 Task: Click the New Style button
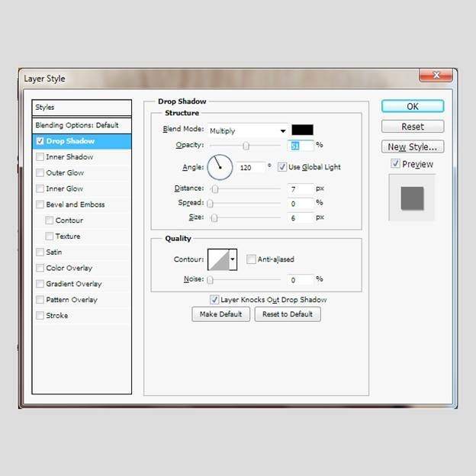[412, 146]
